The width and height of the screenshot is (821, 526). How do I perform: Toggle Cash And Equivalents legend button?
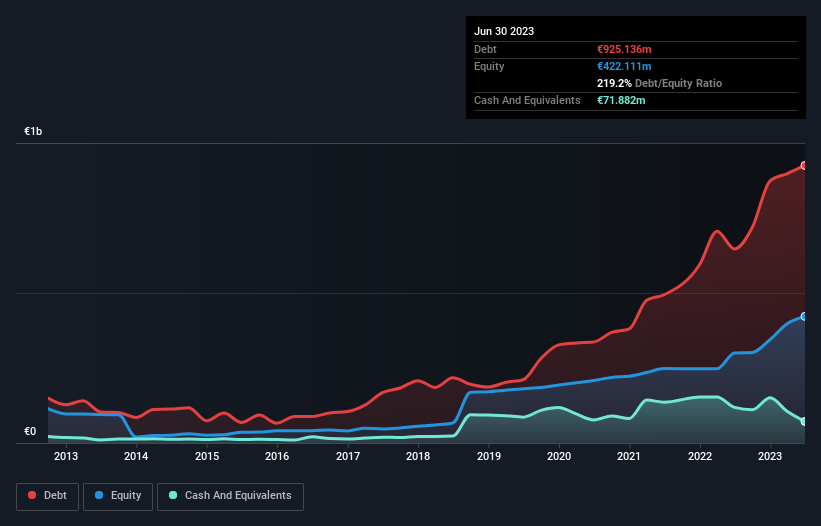[x=230, y=496]
